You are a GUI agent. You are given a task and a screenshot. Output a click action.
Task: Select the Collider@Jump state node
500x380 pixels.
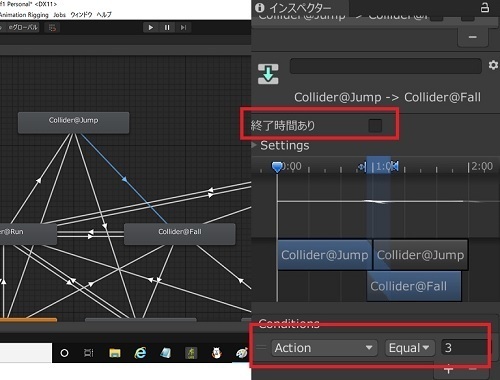pos(73,123)
